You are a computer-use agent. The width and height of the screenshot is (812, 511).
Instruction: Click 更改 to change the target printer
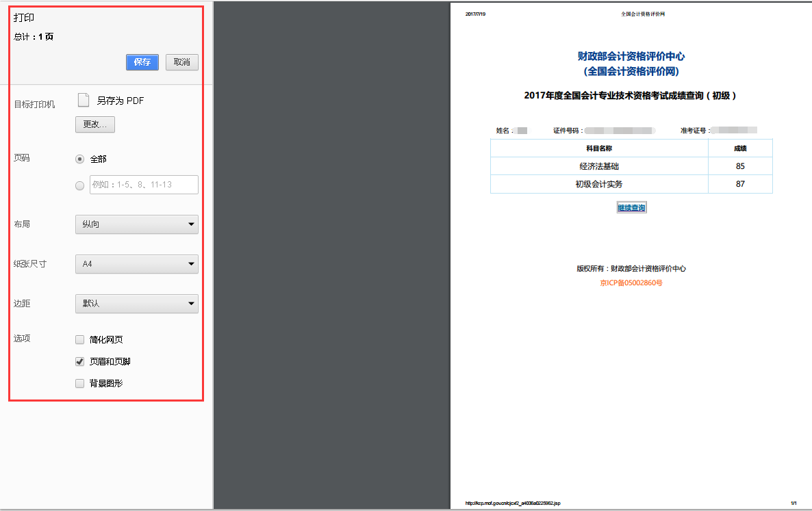pyautogui.click(x=94, y=124)
